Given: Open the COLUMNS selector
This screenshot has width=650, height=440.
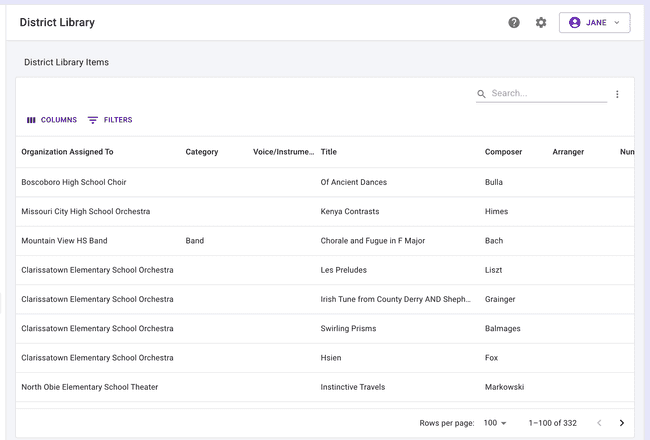Looking at the screenshot, I should coord(52,120).
